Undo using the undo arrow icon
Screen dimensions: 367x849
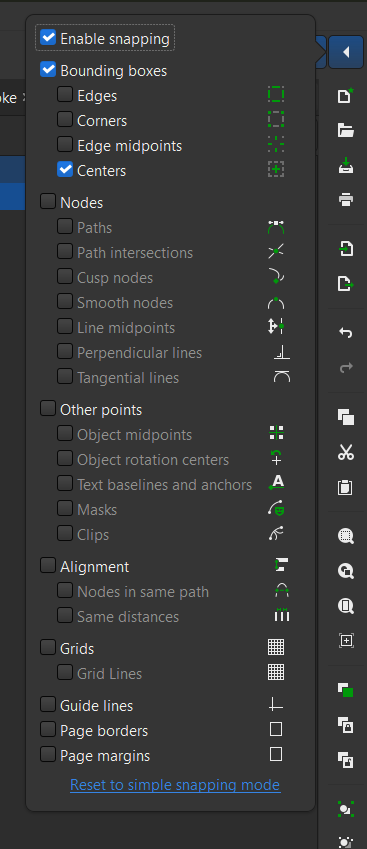(x=345, y=332)
